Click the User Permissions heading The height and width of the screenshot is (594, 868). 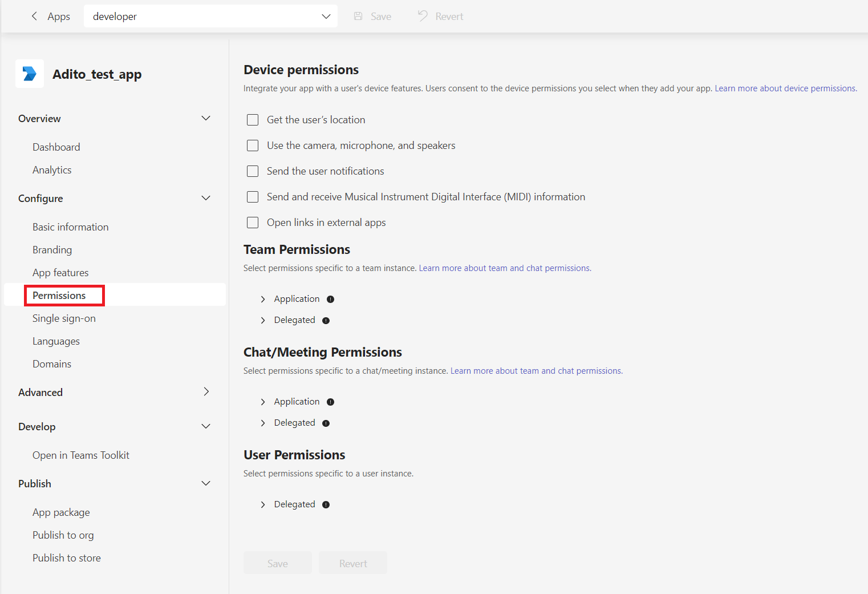pyautogui.click(x=294, y=455)
